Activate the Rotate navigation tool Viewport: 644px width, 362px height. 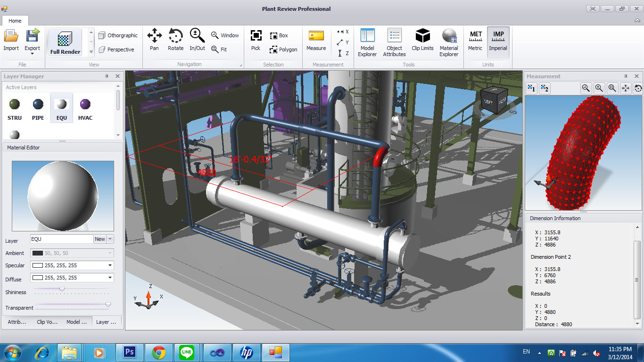pos(175,40)
